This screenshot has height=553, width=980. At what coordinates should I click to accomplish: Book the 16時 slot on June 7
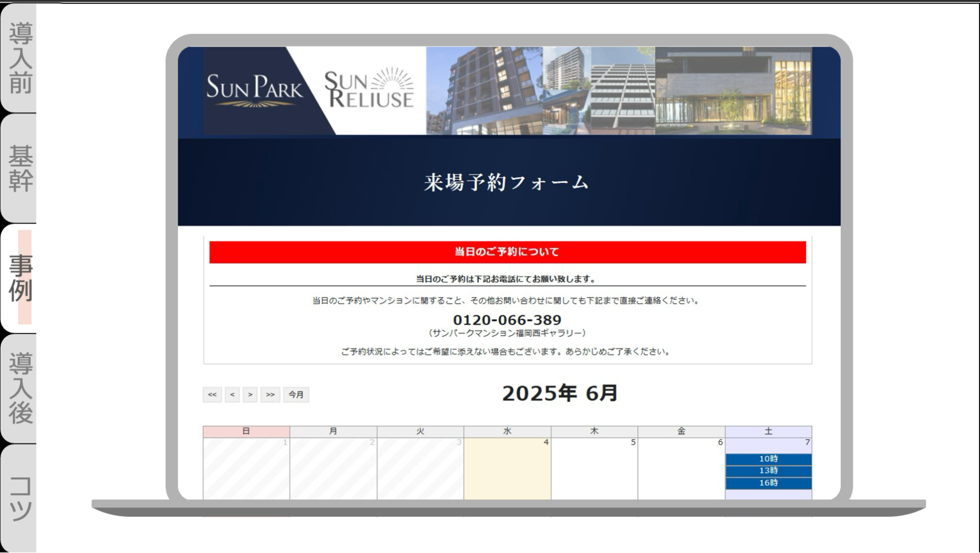tap(768, 483)
